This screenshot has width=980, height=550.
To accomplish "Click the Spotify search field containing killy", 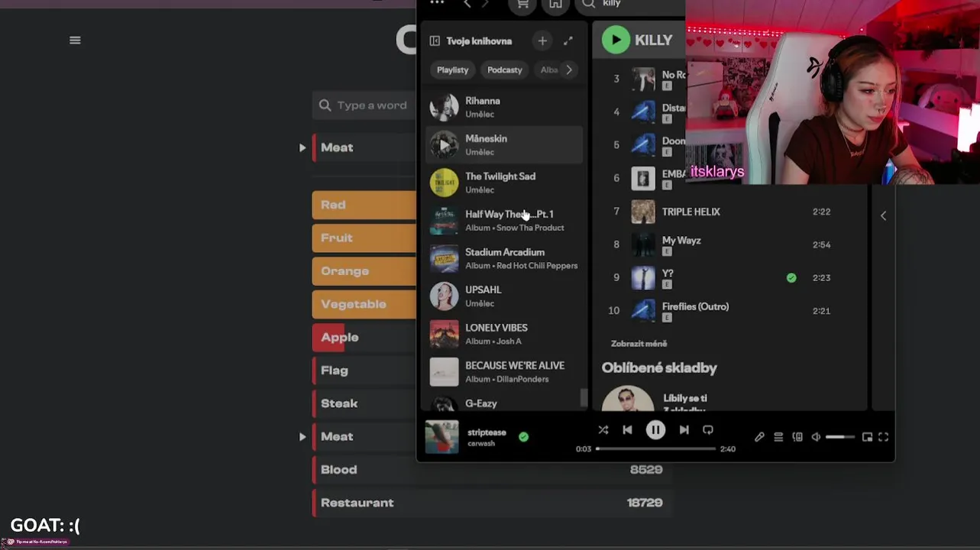I will click(631, 4).
